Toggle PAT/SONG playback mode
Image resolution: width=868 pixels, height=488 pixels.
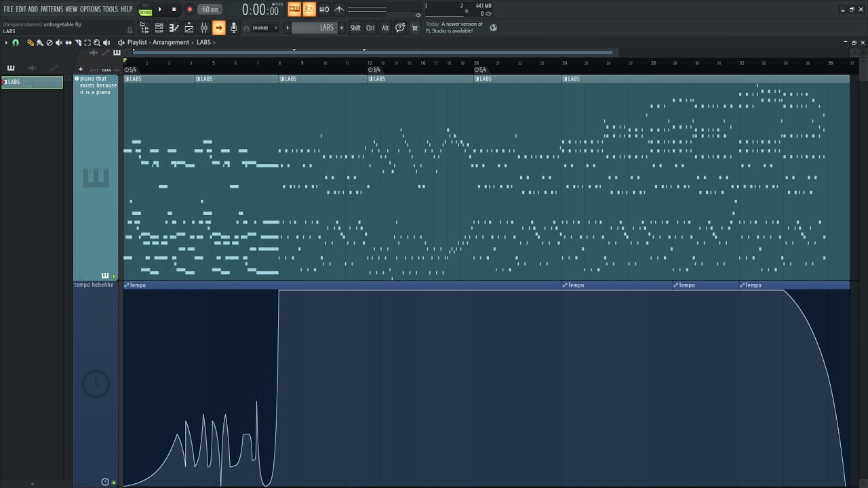[145, 9]
